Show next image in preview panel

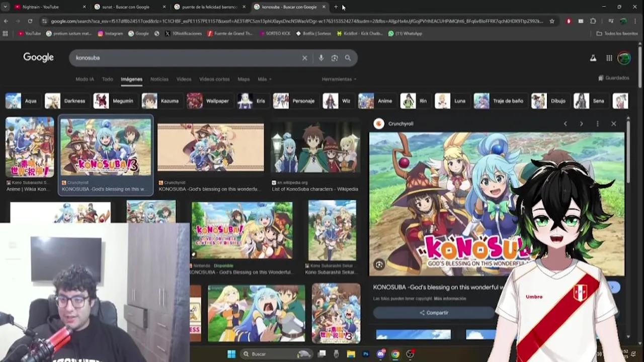point(581,124)
